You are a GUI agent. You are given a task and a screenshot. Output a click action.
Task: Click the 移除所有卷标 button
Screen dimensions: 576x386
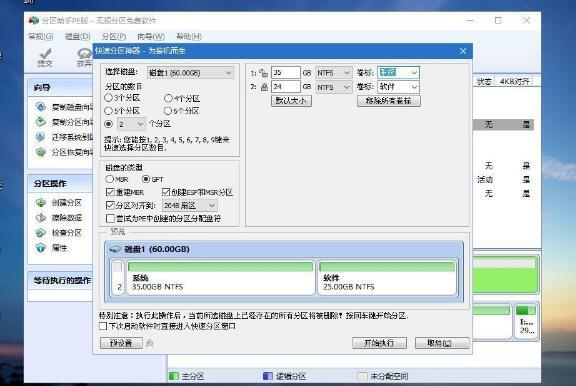point(389,101)
